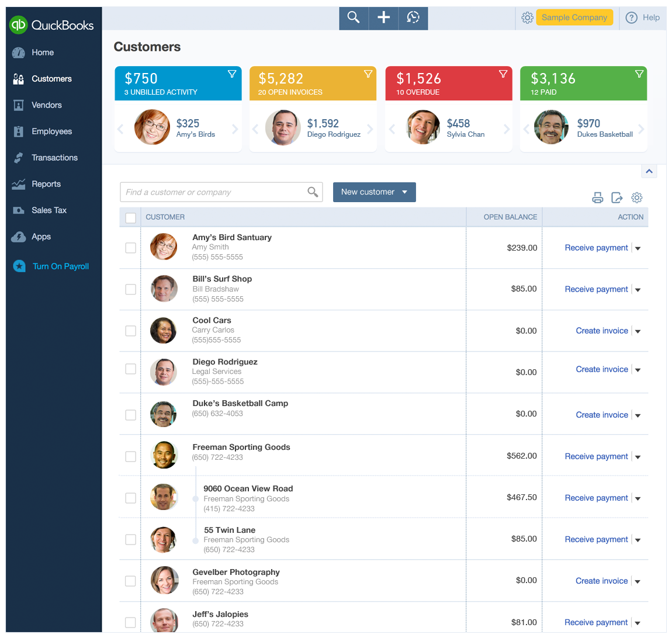Open action dropdown for Cool Cars
Viewport: 672px width, 638px height.
click(x=638, y=331)
